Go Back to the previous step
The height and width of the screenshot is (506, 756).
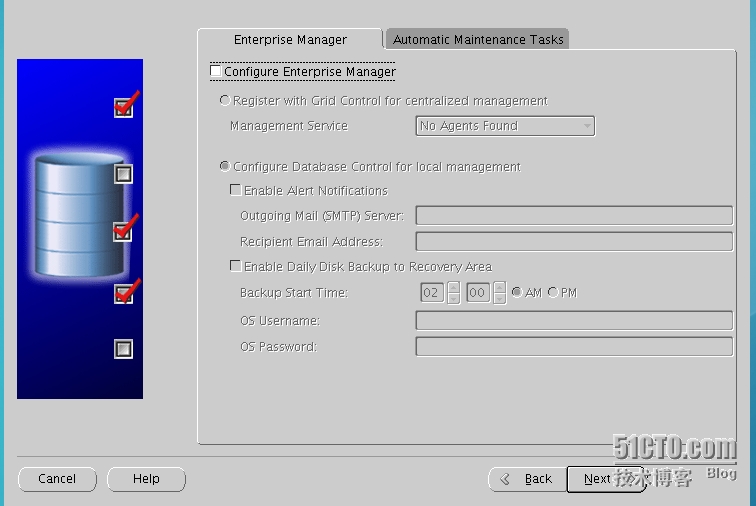coord(527,479)
